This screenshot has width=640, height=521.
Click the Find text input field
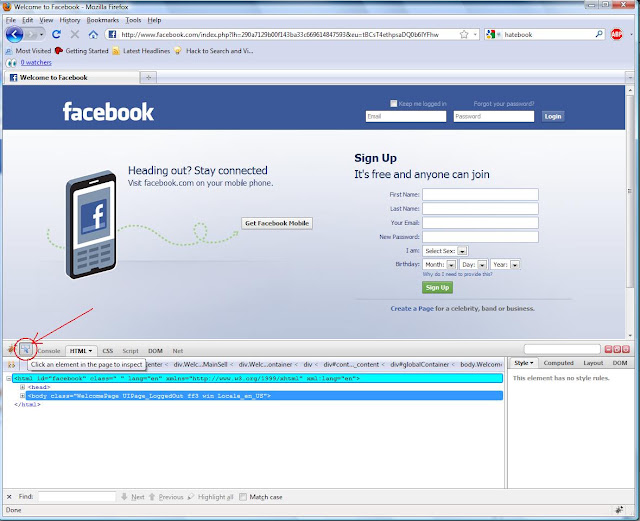click(x=77, y=497)
